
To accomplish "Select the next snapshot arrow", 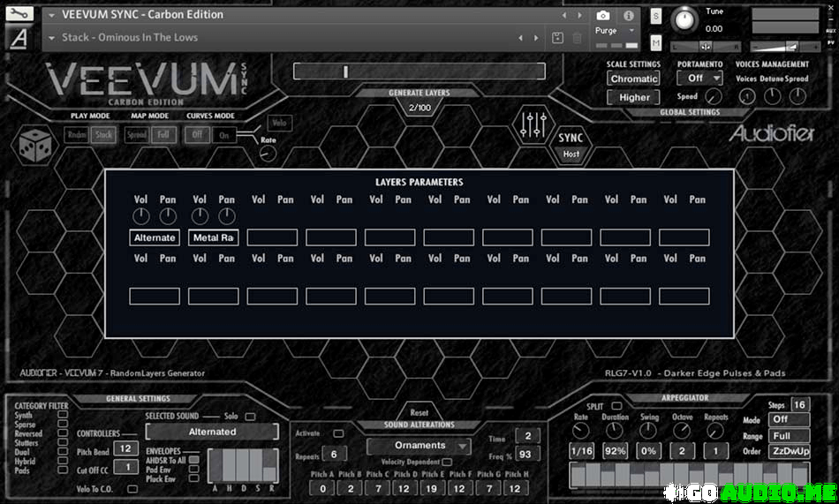I will [x=536, y=38].
